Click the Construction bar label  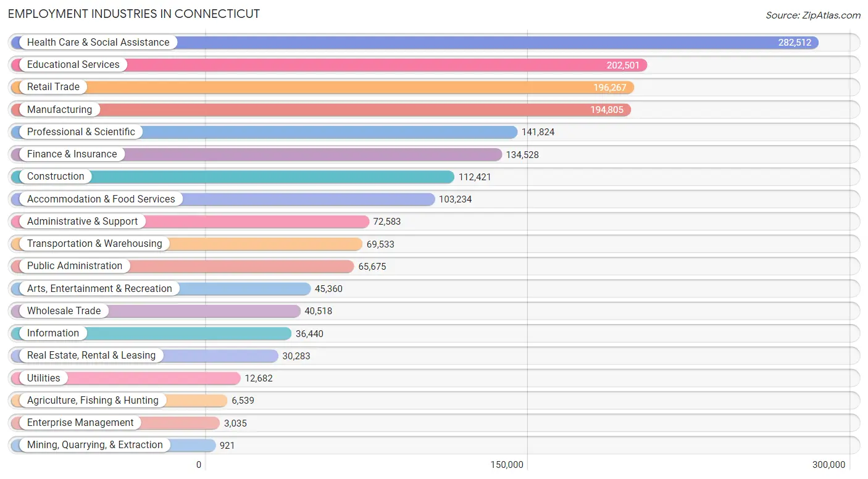click(x=56, y=177)
